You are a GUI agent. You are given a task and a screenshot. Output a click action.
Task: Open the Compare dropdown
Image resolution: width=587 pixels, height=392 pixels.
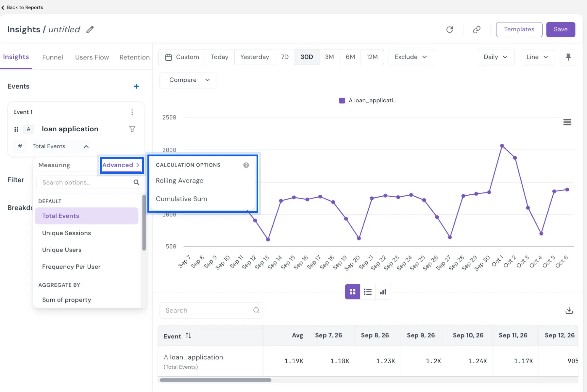pos(188,80)
